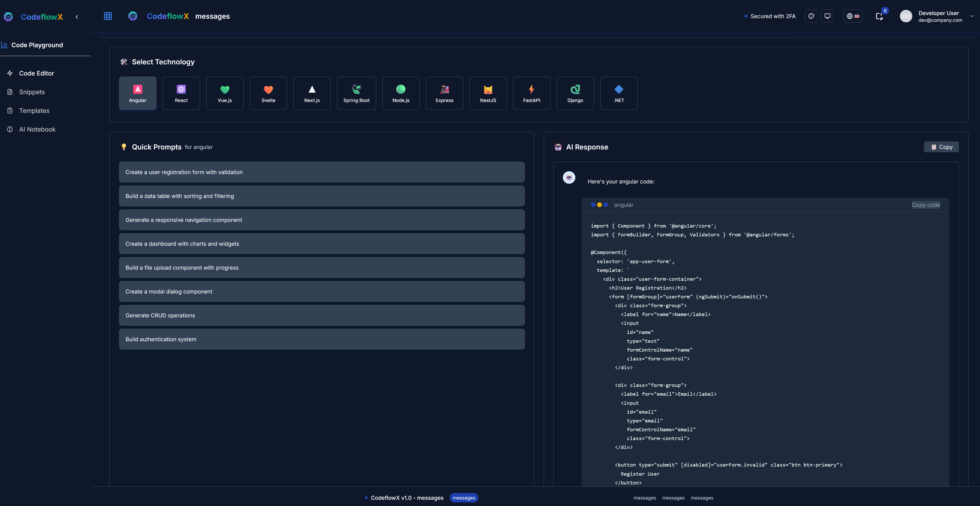The width and height of the screenshot is (980, 506).
Task: Open AI Notebook in sidebar
Action: coord(37,129)
